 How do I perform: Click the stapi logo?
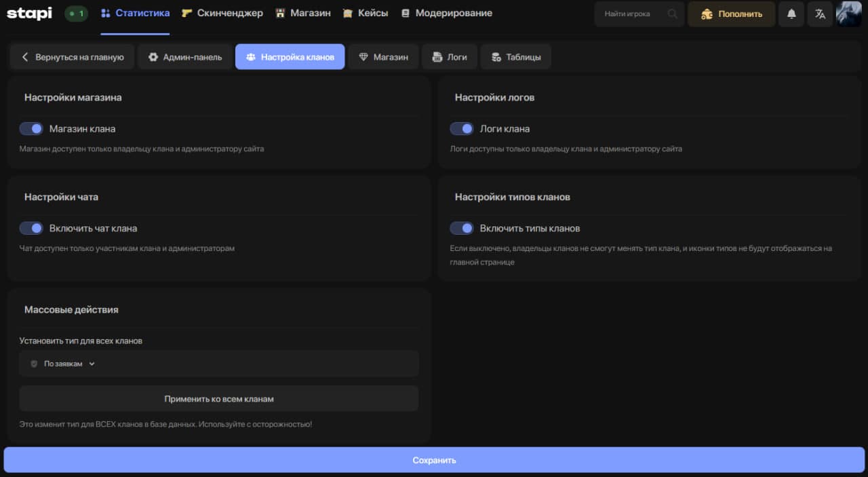coord(29,13)
